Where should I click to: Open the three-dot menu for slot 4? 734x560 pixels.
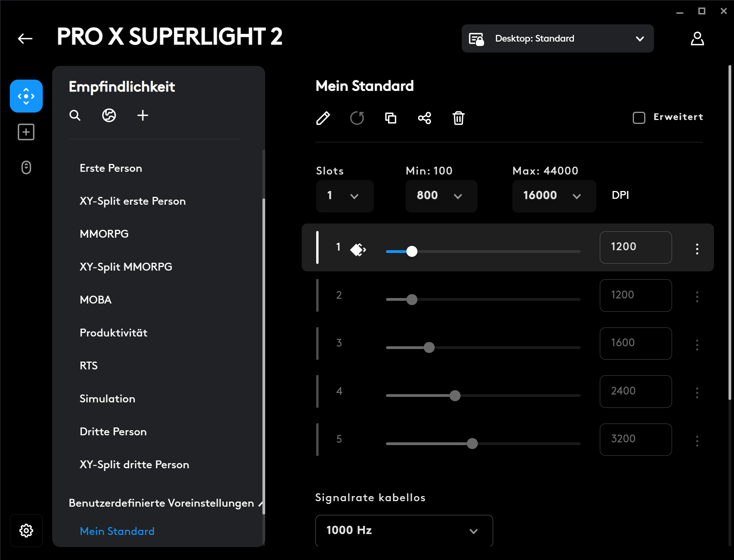click(x=697, y=393)
